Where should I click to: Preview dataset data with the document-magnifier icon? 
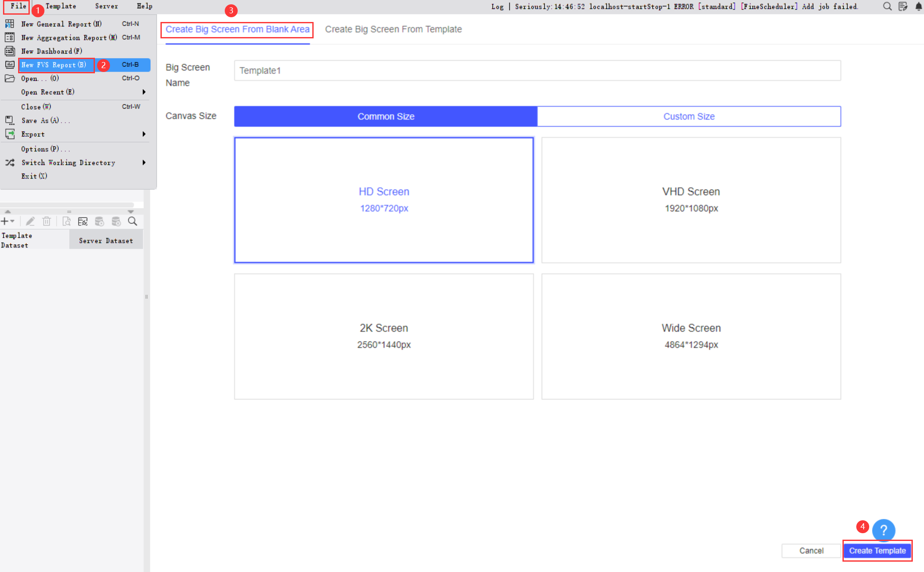[66, 221]
